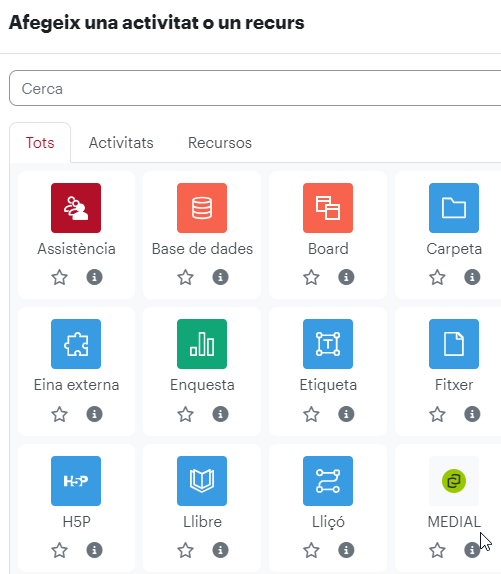Switch to the Activitats tab
The image size is (501, 574).
[121, 143]
